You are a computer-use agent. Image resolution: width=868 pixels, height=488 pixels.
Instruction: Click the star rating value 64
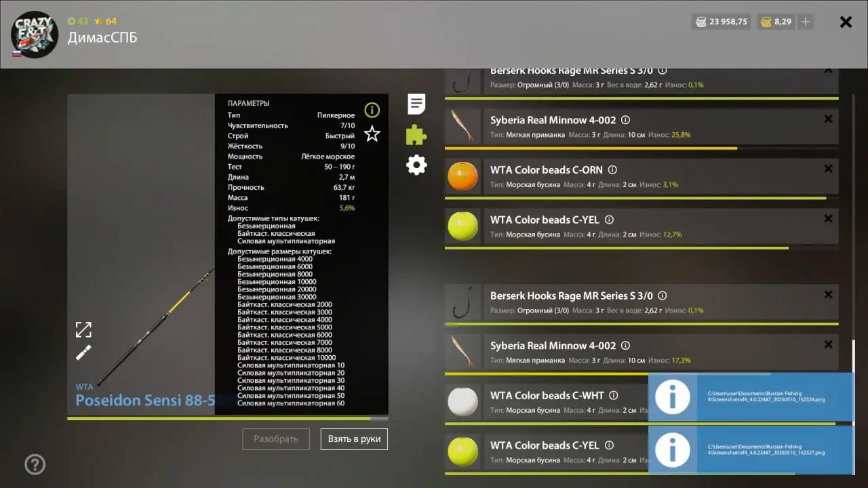click(x=106, y=21)
